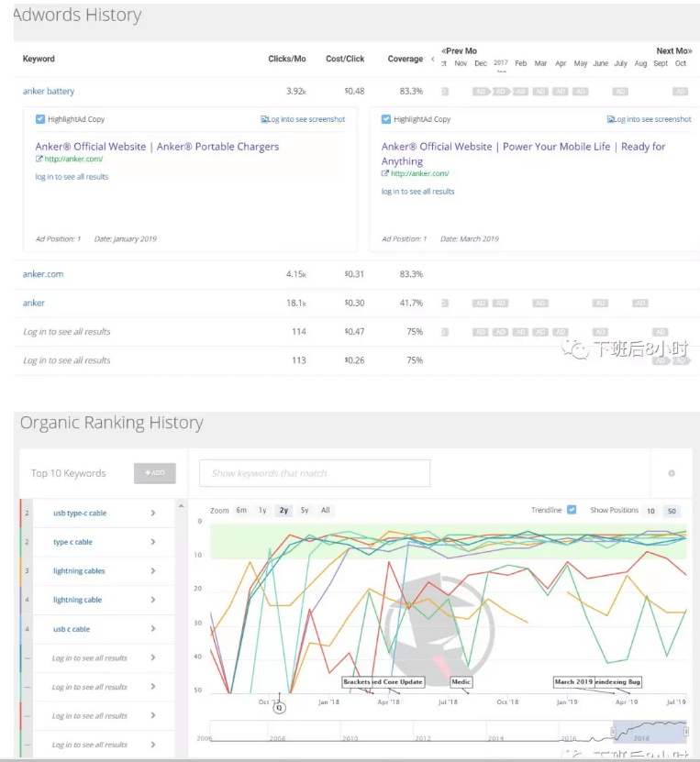Click the Show keywords that match field
Screen dimensions: 700x762
pos(301,473)
